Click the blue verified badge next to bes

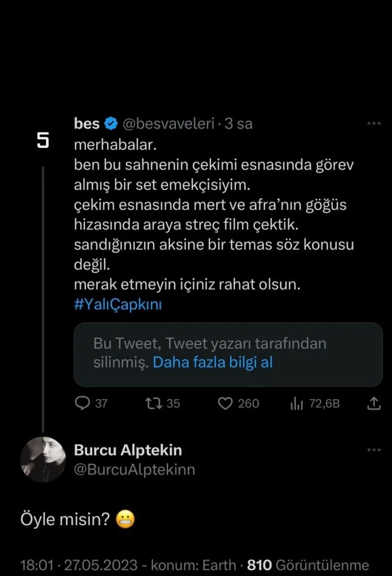[x=111, y=123]
